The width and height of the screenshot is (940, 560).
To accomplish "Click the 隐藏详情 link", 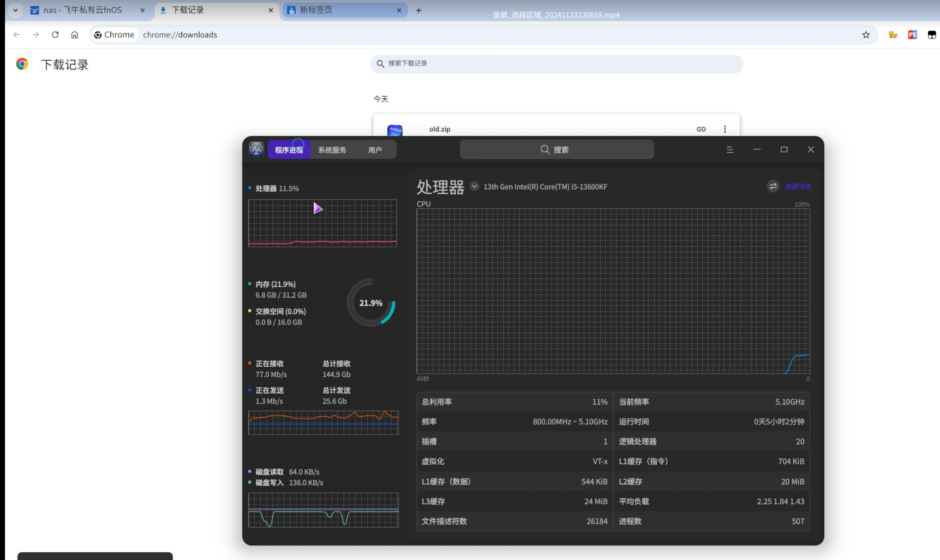I will tap(798, 186).
